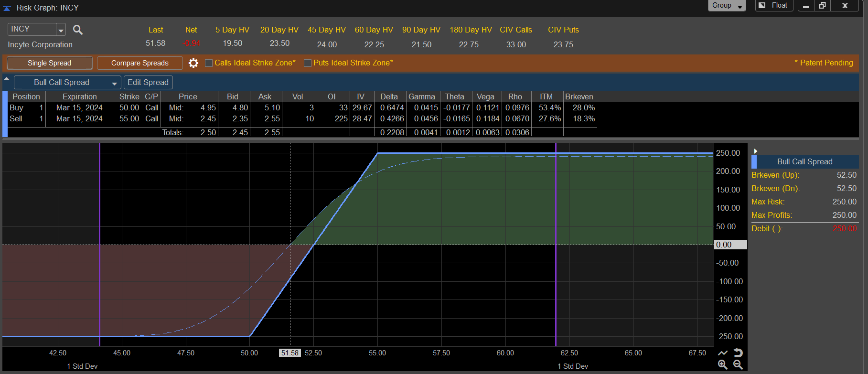
Task: Enable Calls Ideal Strike Zone checkbox
Action: [x=209, y=63]
